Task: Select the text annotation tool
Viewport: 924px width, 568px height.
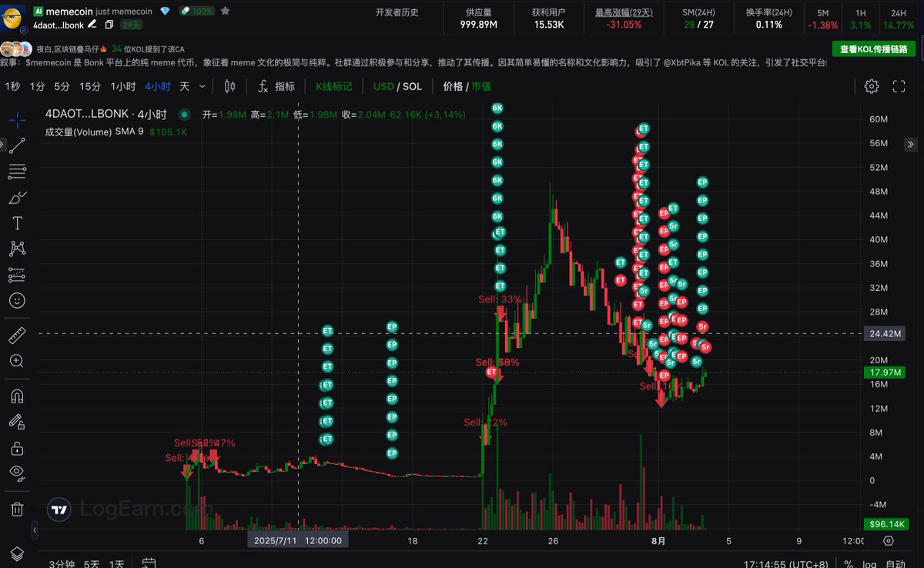Action: [17, 223]
